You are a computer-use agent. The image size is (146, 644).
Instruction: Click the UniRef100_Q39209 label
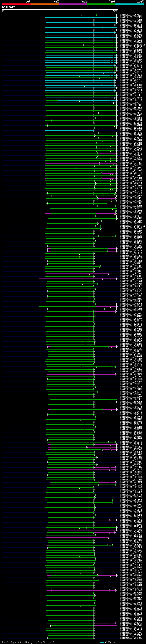pyautogui.click(x=131, y=42)
